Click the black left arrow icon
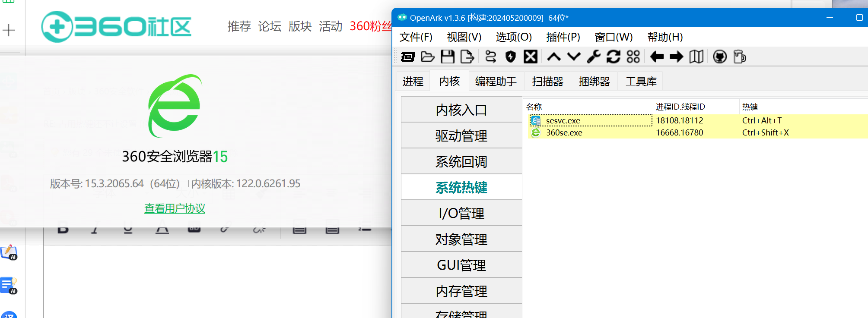 tap(657, 57)
